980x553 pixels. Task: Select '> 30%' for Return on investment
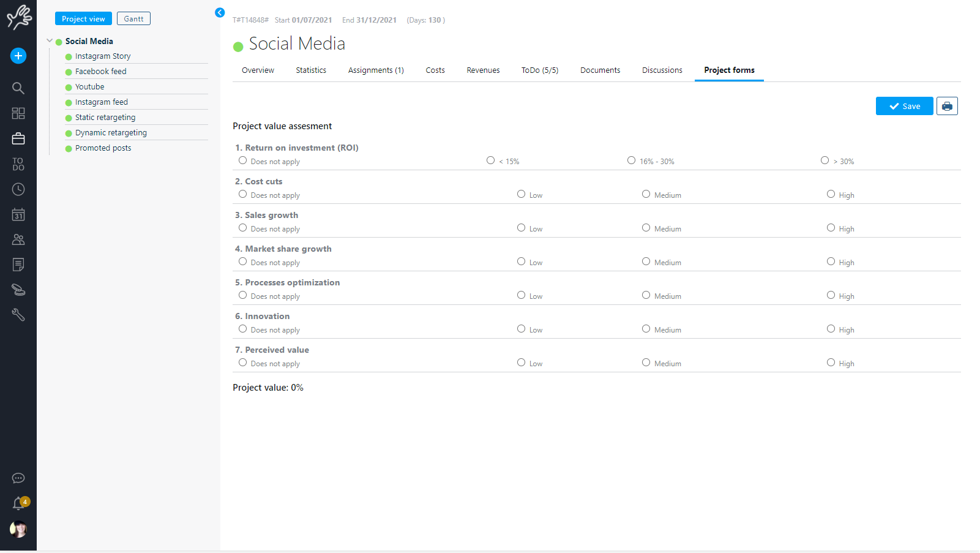[x=825, y=160]
